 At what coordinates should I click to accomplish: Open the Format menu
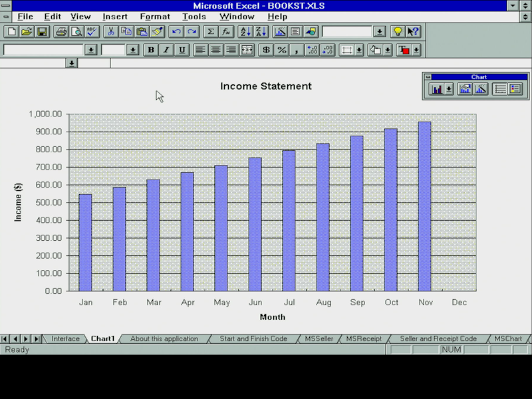point(154,16)
